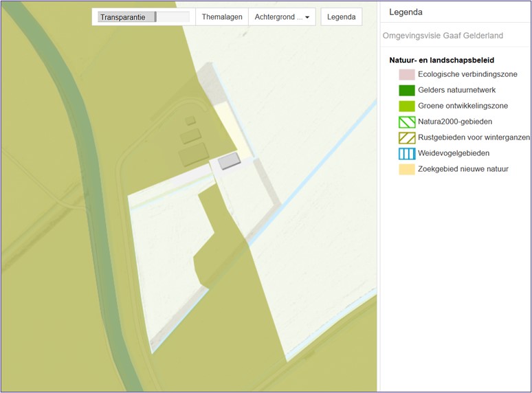Click the Ecologische verbindingszone pink legend swatch
This screenshot has width=532, height=393.
(x=407, y=74)
